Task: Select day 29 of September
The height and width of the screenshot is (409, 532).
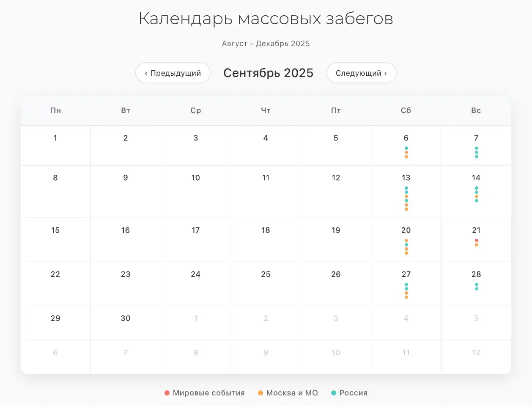Action: coord(55,323)
